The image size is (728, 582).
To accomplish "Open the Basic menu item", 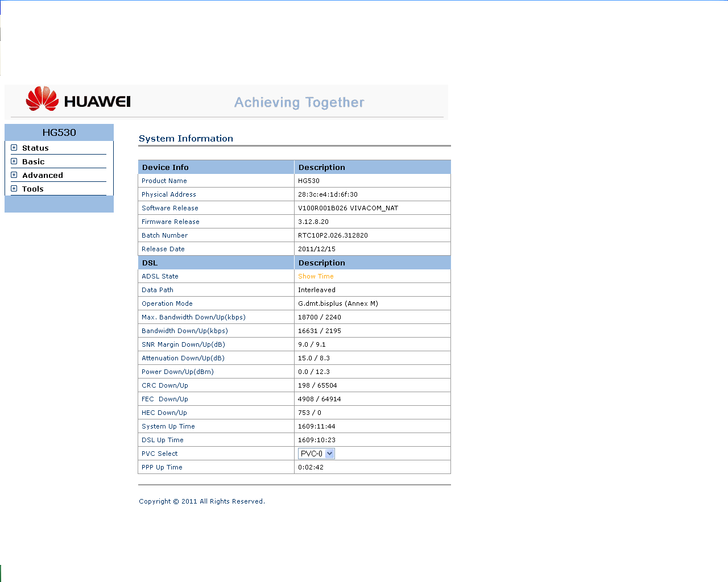I will tap(33, 162).
